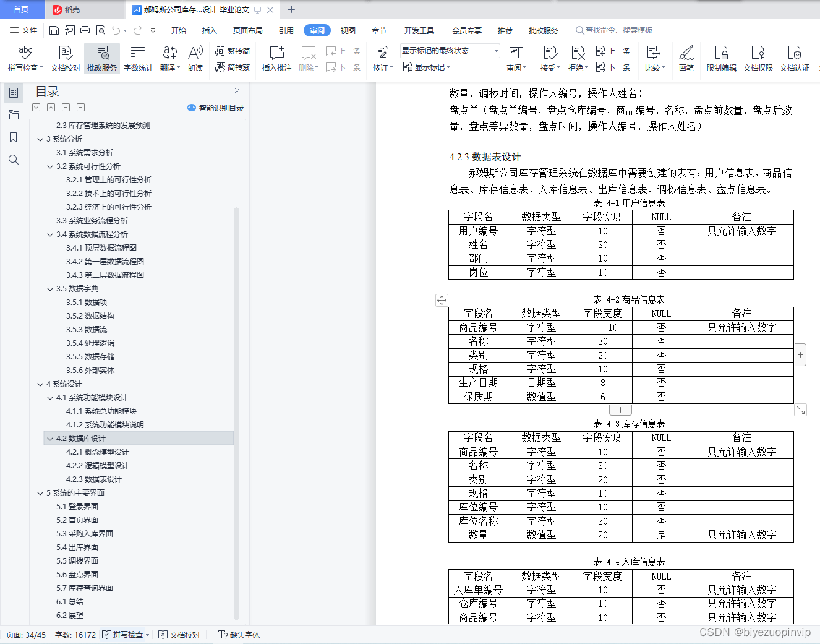The image size is (820, 644).
Task: Switch to the 插入 ribbon tab
Action: [210, 30]
